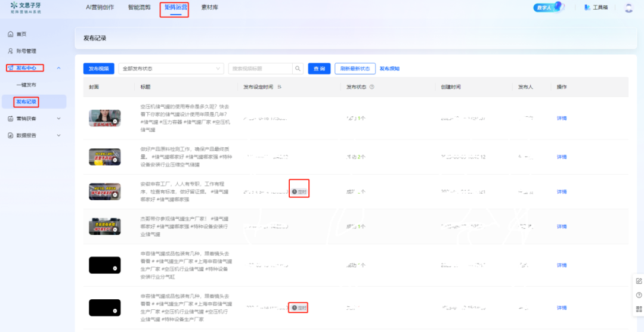This screenshot has width=644, height=332.
Task: Click the 发布视频 button
Action: coord(98,69)
